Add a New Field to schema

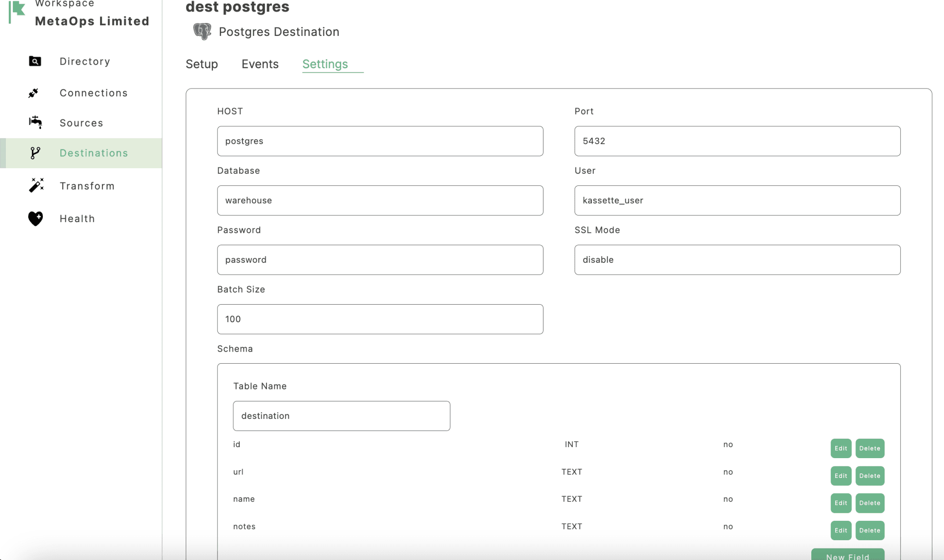point(847,555)
